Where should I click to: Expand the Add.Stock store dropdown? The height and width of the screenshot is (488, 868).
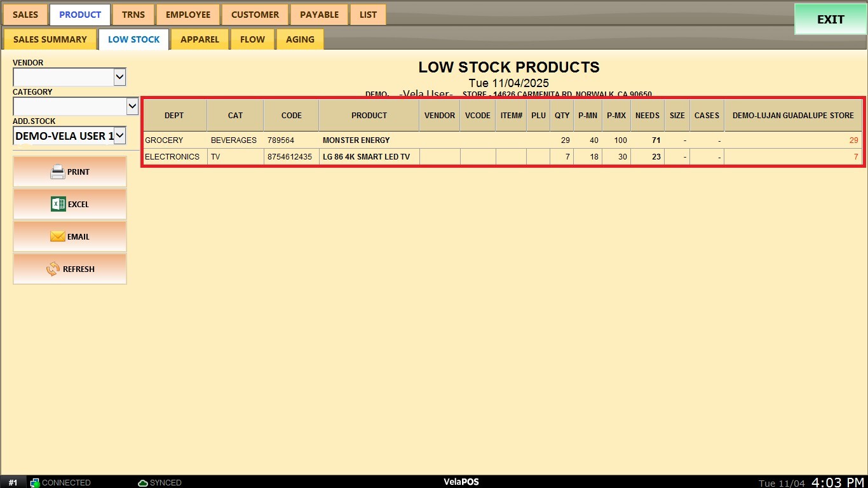119,135
